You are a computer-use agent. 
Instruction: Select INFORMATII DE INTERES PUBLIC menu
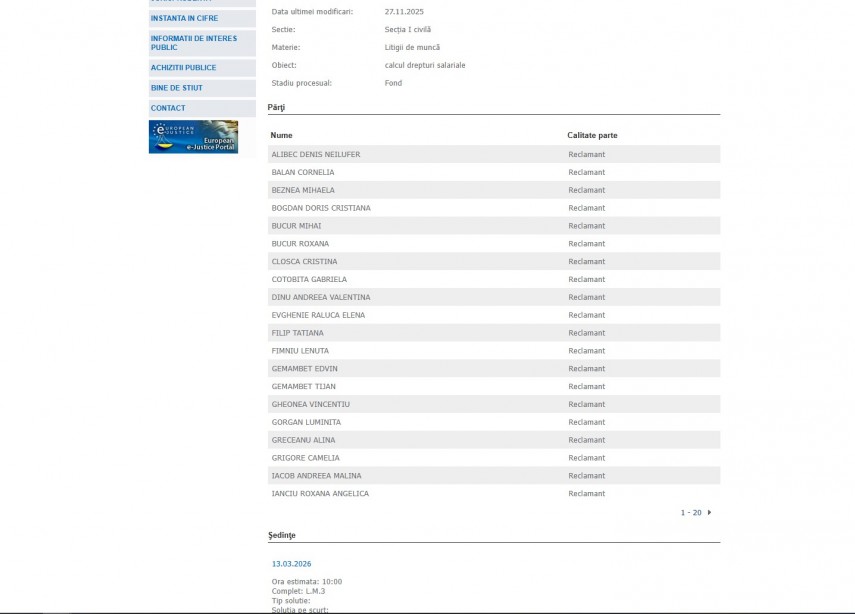tap(193, 43)
